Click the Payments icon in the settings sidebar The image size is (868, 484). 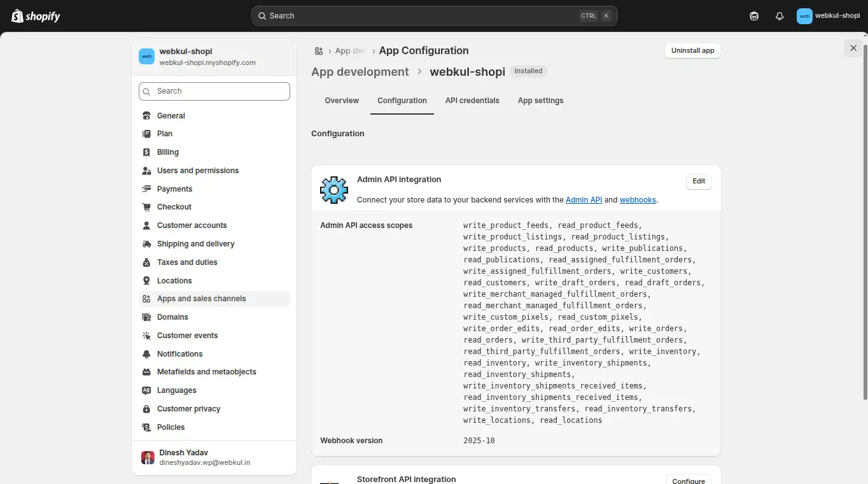(146, 189)
